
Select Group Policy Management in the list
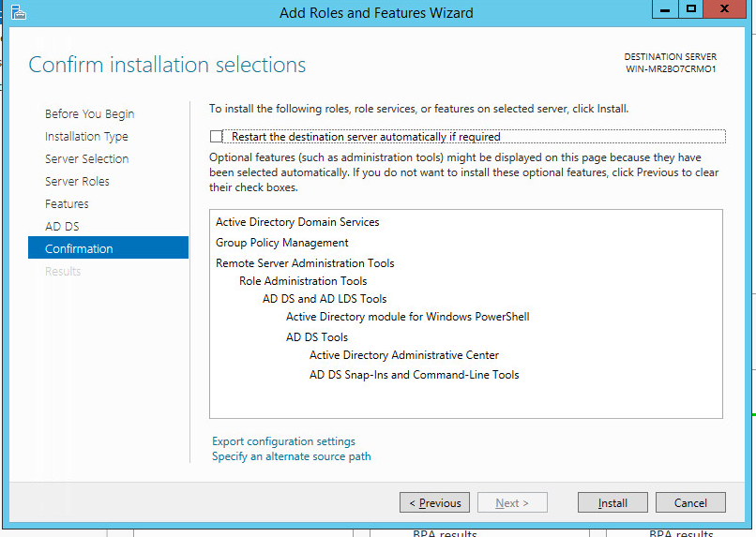click(x=281, y=243)
